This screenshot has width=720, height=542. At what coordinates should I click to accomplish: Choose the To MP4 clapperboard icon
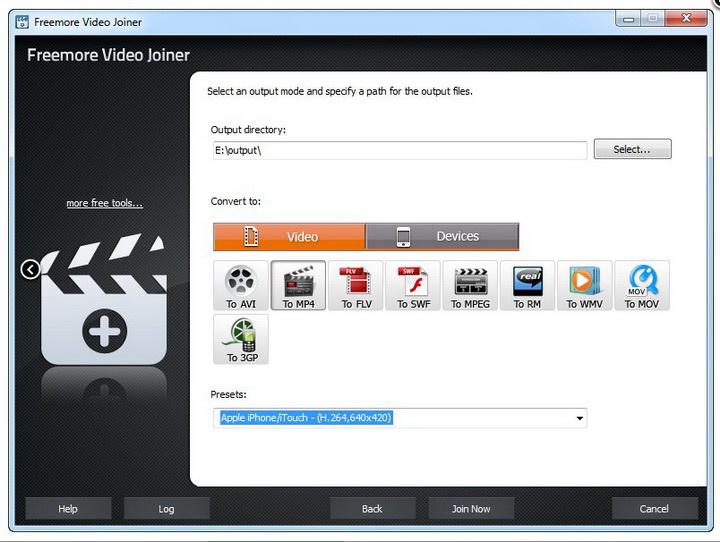298,285
